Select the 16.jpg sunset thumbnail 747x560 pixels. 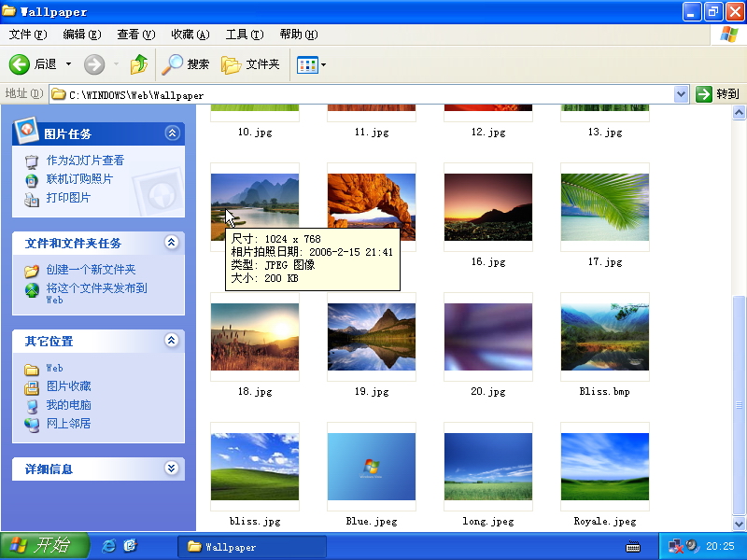pos(487,207)
